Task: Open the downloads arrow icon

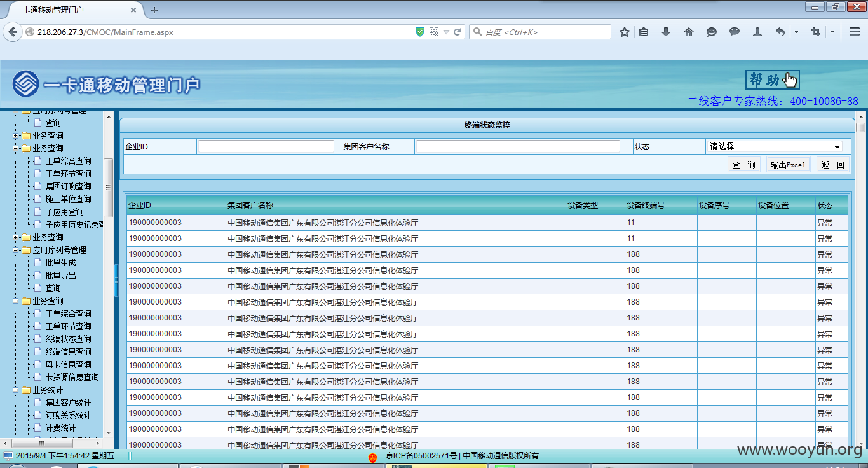Action: tap(666, 32)
